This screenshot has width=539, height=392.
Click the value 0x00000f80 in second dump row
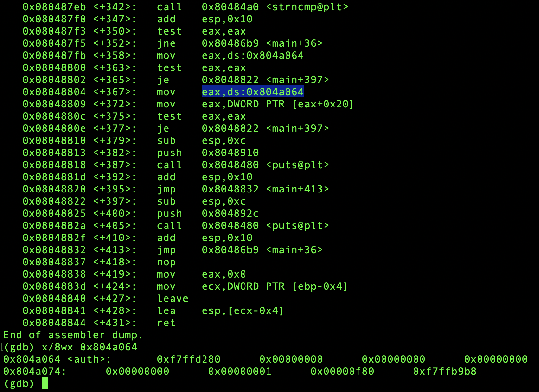(342, 372)
